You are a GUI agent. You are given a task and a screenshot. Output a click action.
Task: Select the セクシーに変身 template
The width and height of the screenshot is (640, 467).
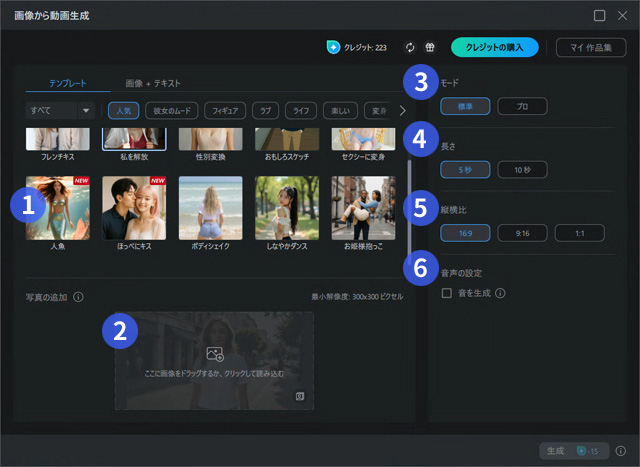pos(363,140)
